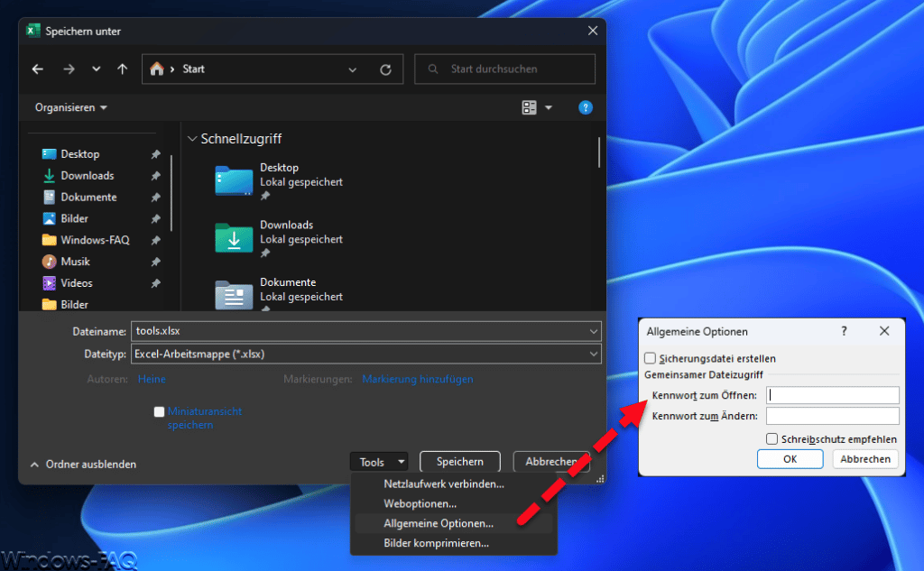The width and height of the screenshot is (924, 571).
Task: Open recent locations dropdown chevron
Action: tap(96, 69)
